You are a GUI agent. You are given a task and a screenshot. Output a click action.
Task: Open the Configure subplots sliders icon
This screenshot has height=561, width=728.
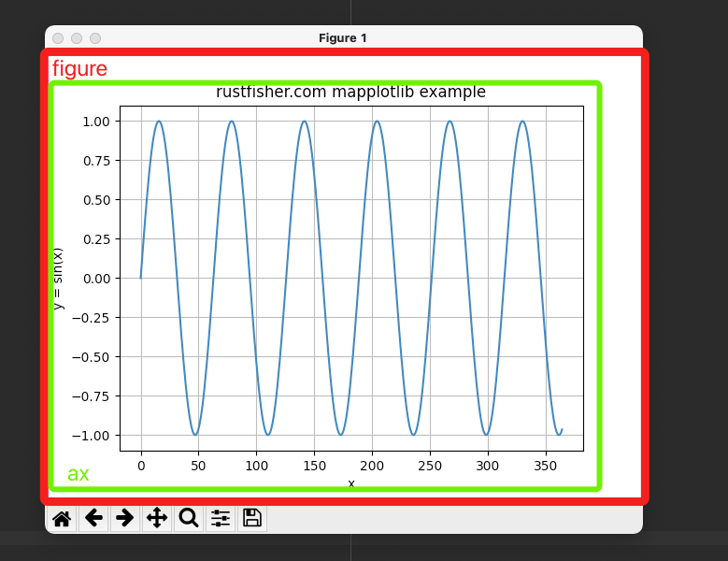(x=221, y=518)
